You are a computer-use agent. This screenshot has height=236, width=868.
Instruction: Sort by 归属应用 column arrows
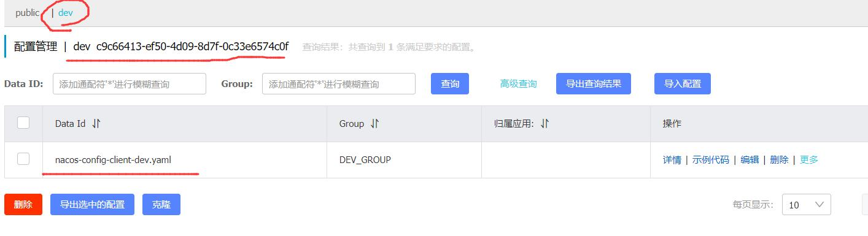click(544, 124)
